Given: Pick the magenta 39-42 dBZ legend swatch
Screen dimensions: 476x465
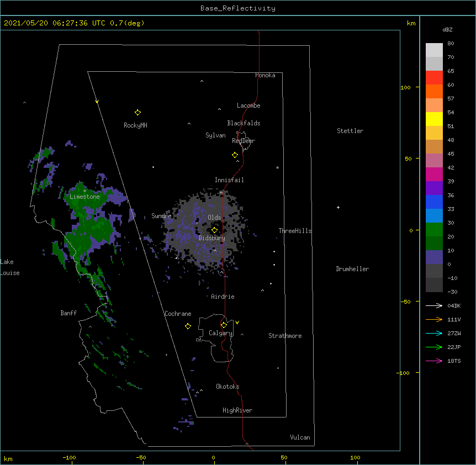Looking at the screenshot, I should point(434,175).
